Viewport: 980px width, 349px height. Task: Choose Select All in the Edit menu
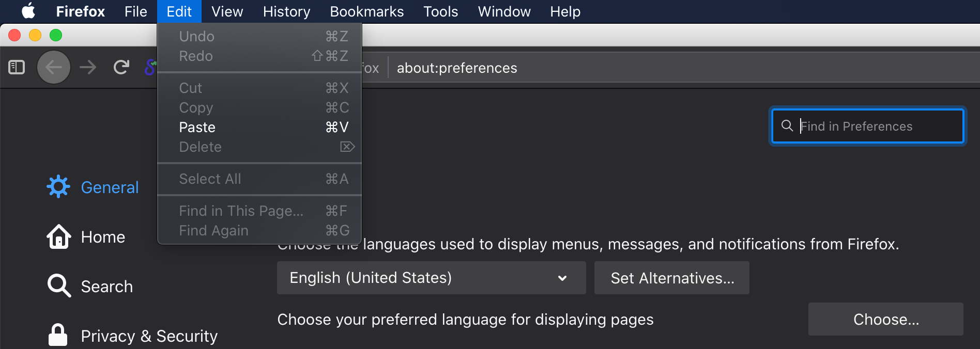click(259, 179)
